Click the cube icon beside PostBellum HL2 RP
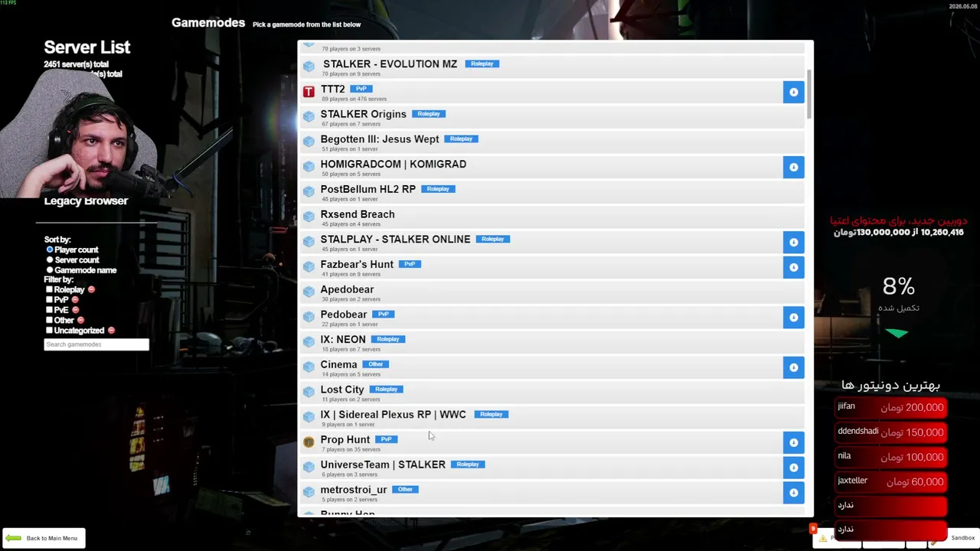This screenshot has width=980, height=551. 309,191
